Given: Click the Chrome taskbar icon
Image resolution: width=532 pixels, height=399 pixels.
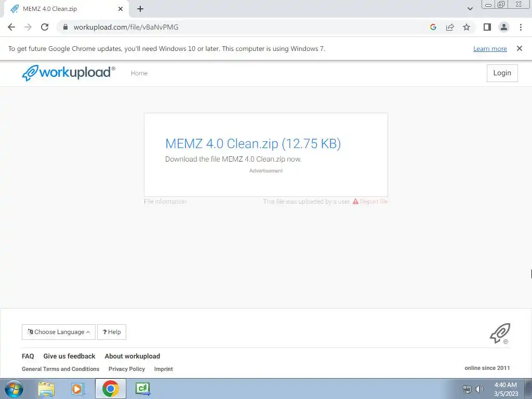Looking at the screenshot, I should [x=110, y=389].
